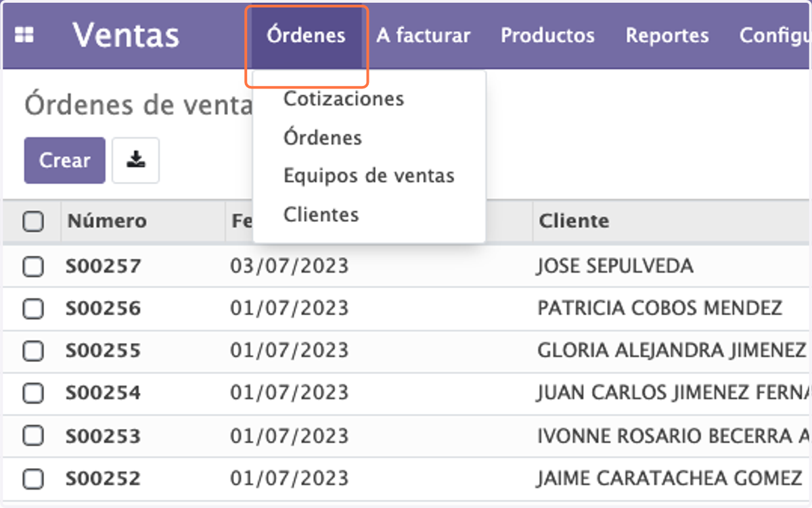Click the date in row S00252
Viewport: 812px width, 508px height.
(289, 478)
